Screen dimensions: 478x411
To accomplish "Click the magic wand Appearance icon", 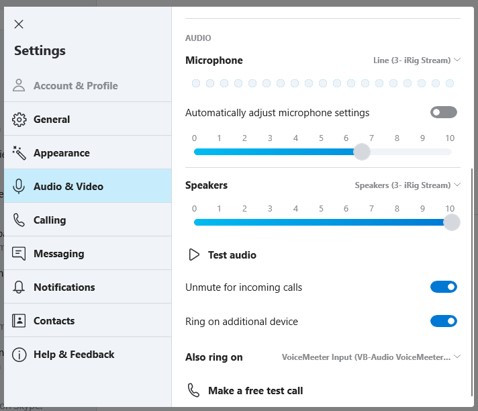I will pyautogui.click(x=19, y=153).
